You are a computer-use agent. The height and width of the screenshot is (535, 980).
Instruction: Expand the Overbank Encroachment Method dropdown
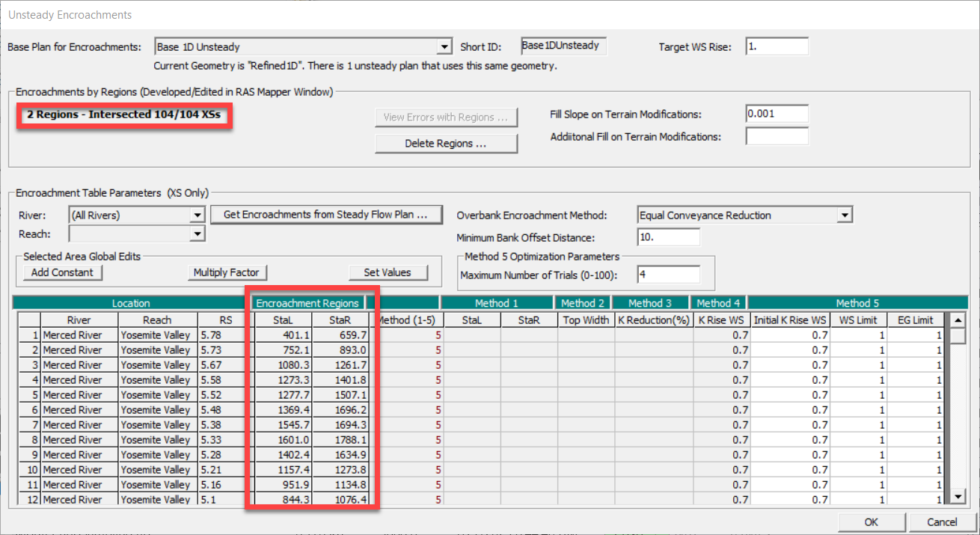point(845,215)
